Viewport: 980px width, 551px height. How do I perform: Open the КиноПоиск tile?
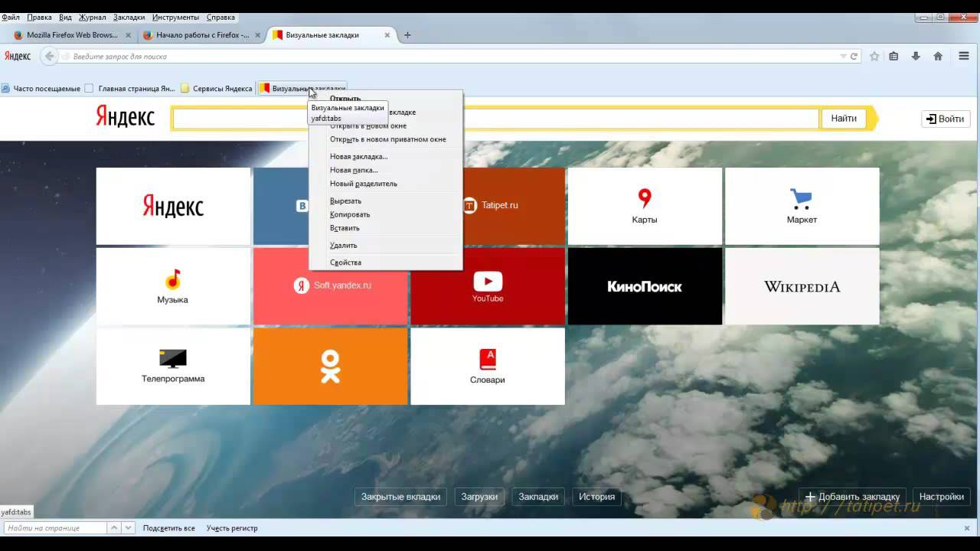point(645,286)
